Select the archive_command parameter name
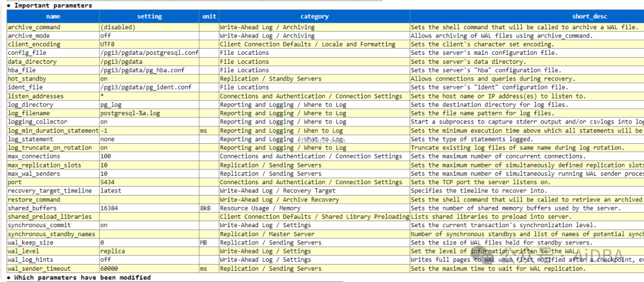 34,27
